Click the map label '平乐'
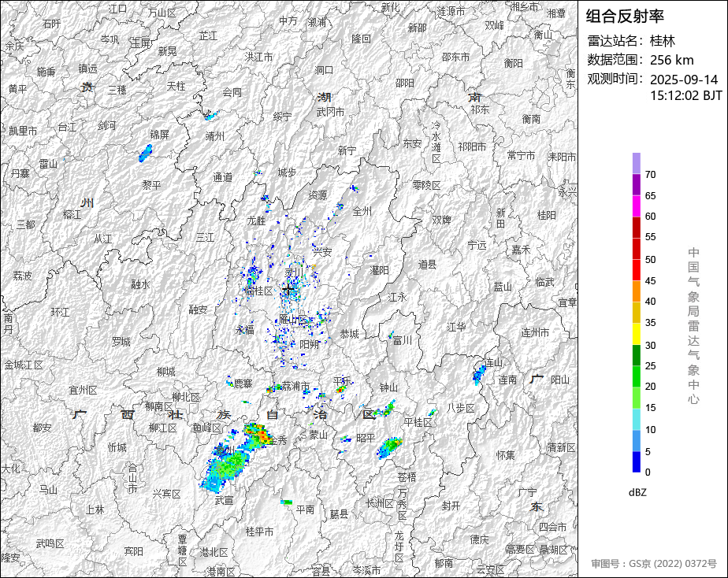728x578 pixels. 342,381
